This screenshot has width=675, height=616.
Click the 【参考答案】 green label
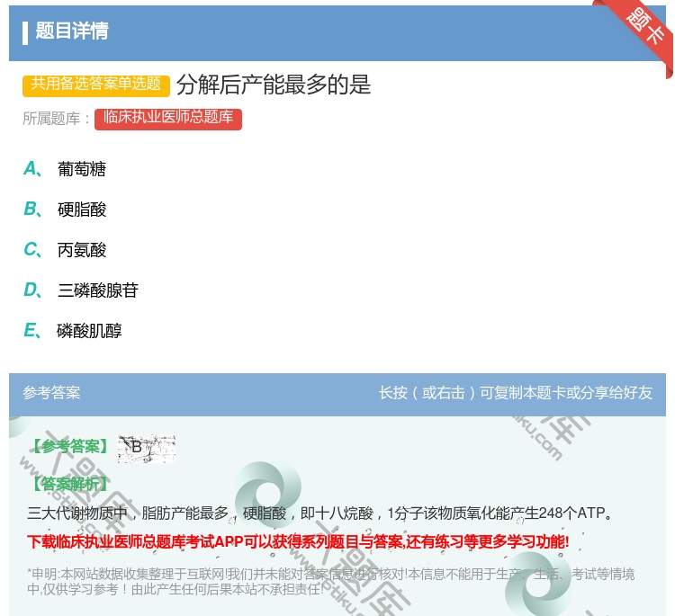point(69,447)
